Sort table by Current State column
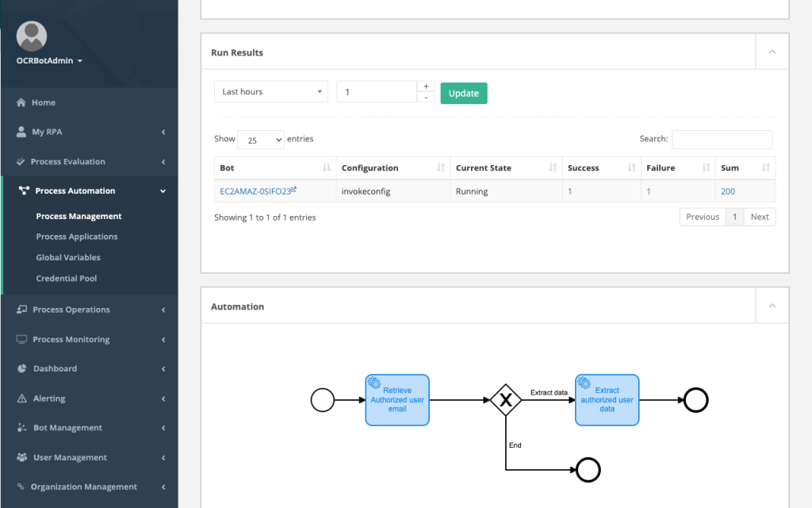 (506, 168)
